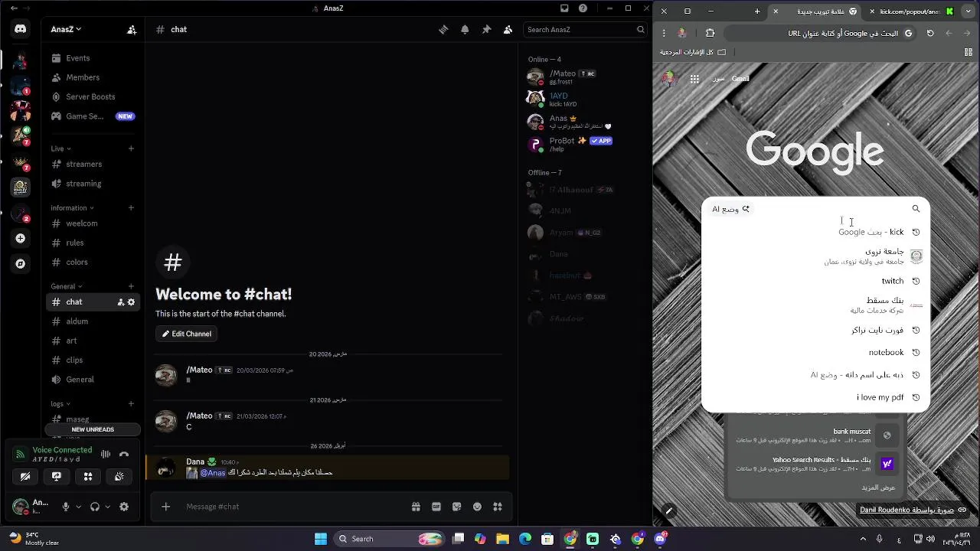This screenshot has width=980, height=551.
Task: Click AI mode button in search box
Action: (730, 209)
